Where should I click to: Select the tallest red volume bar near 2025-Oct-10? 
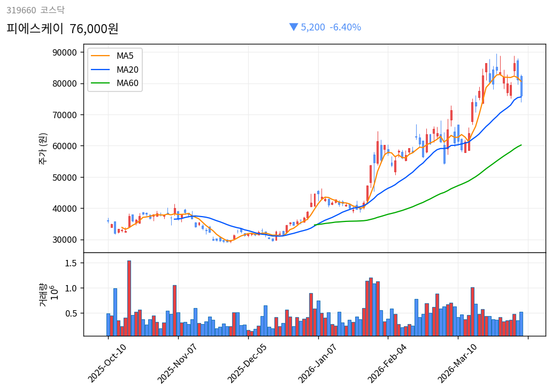[x=129, y=297]
